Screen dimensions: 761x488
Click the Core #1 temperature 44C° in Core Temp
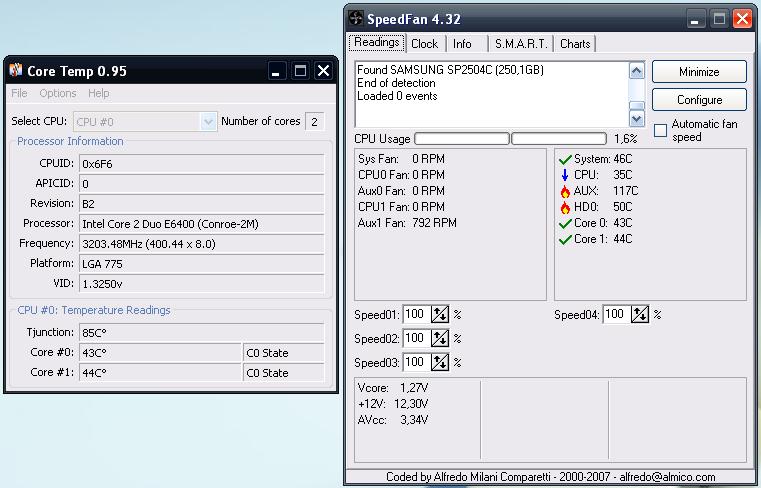coord(160,372)
